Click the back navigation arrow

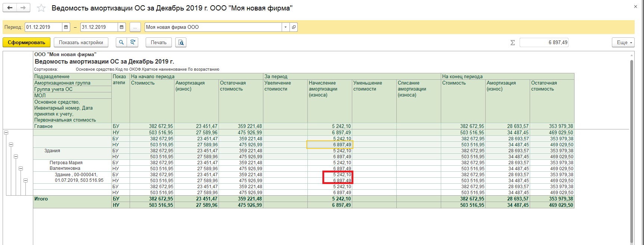pyautogui.click(x=10, y=8)
